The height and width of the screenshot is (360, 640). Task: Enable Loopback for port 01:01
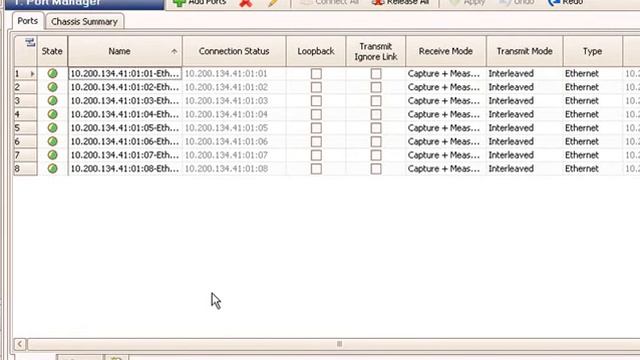click(316, 74)
